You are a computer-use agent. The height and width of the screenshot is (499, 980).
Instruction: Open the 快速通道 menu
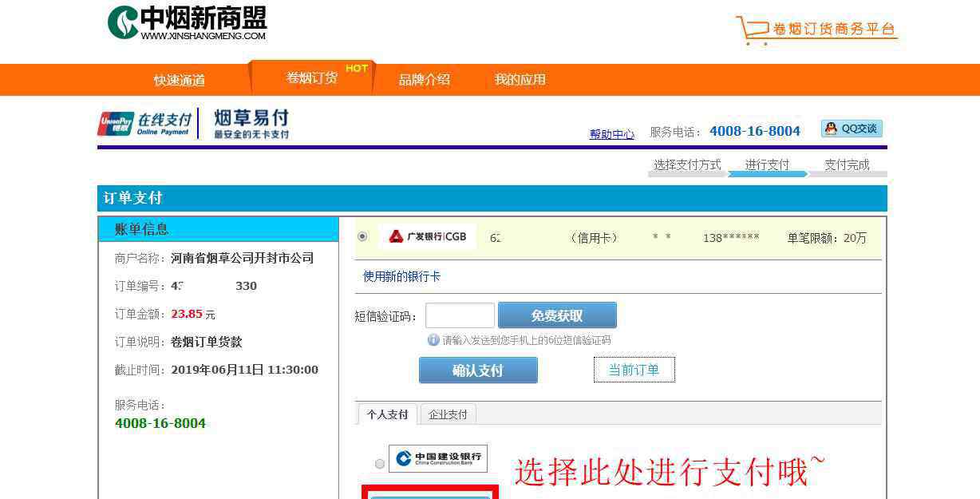click(x=180, y=80)
